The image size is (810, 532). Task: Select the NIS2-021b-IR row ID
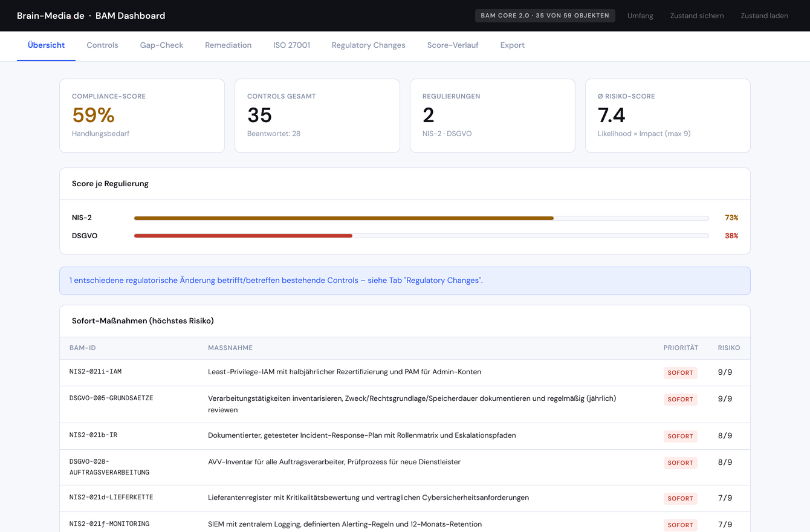click(x=93, y=435)
